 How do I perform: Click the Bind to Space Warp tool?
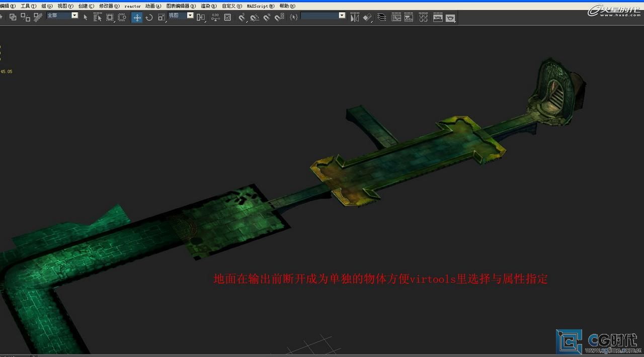(38, 17)
